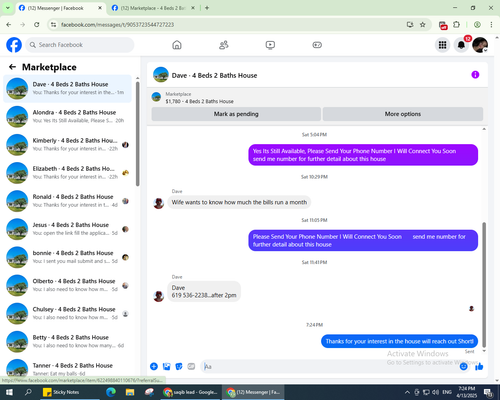Image resolution: width=500 pixels, height=400 pixels.
Task: Click the chat messages scrollbar
Action: [x=484, y=285]
